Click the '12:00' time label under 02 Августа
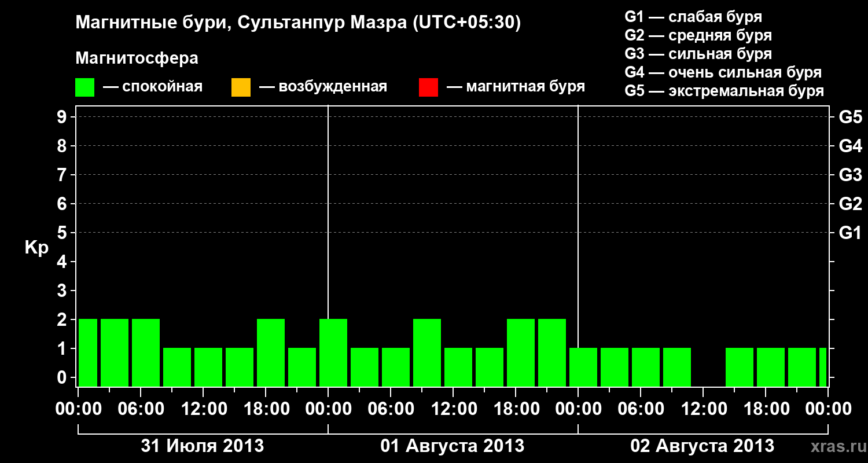 coord(703,409)
